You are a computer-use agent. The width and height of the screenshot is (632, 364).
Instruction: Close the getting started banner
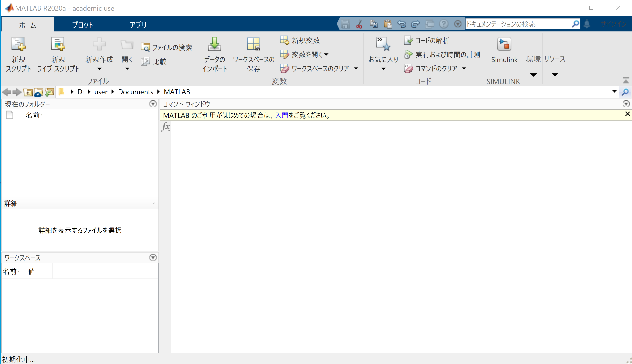[627, 114]
